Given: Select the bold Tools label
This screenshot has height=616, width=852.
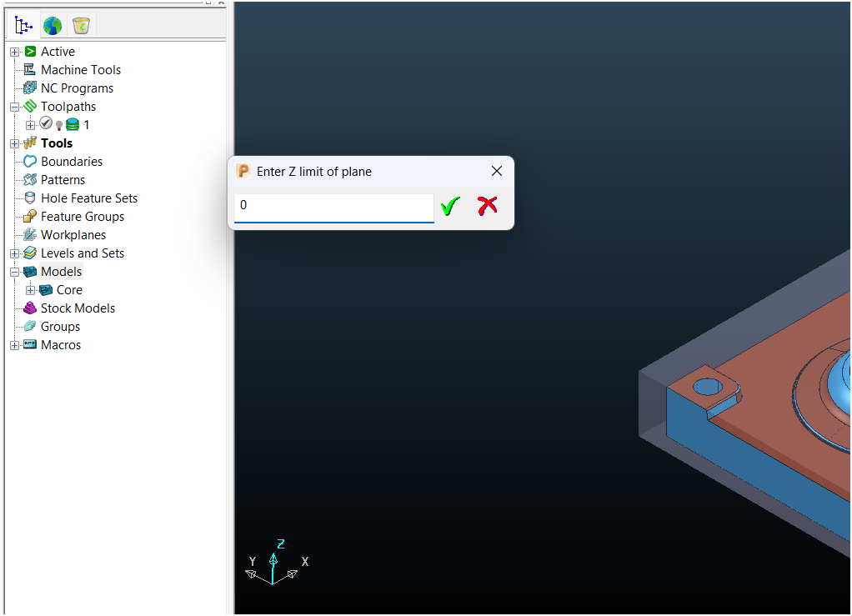Looking at the screenshot, I should (57, 143).
